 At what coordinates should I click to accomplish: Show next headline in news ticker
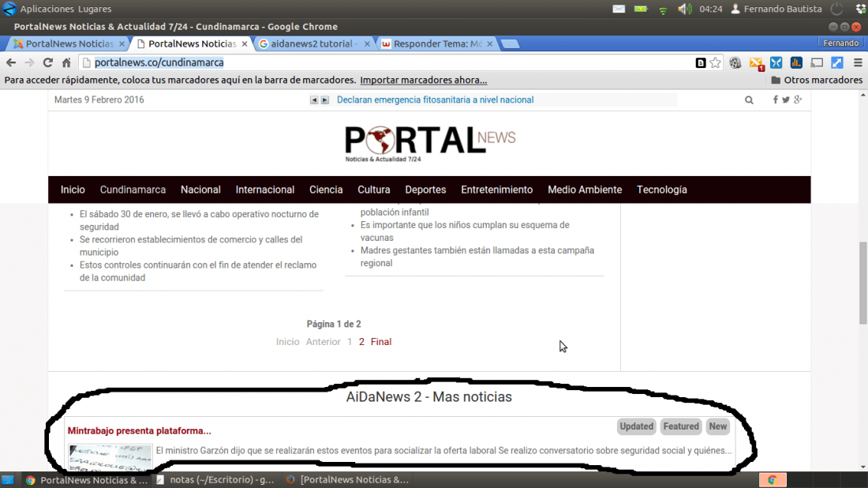pos(325,100)
